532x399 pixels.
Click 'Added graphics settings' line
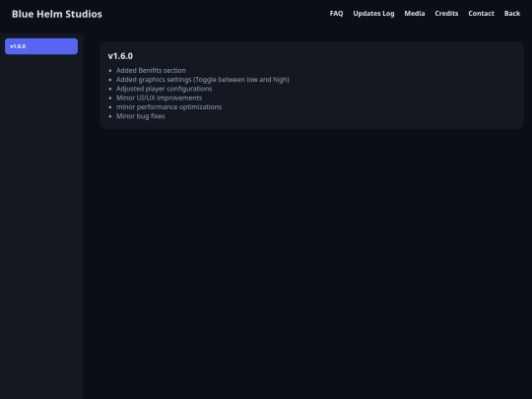point(203,80)
